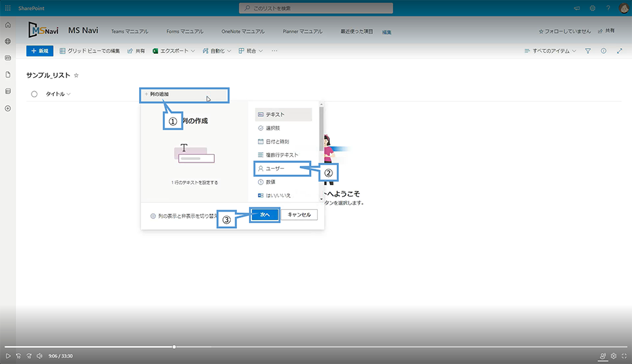Click the MS Navi site title

[83, 30]
